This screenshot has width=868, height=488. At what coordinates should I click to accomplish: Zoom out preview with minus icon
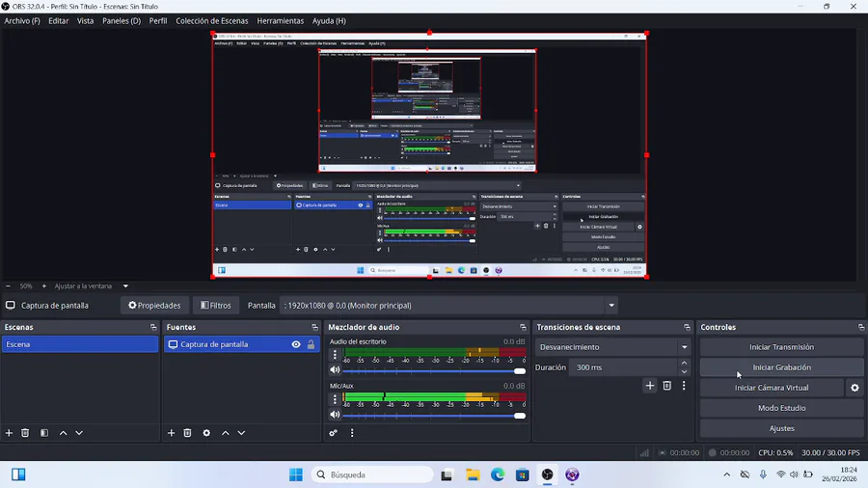coord(8,286)
